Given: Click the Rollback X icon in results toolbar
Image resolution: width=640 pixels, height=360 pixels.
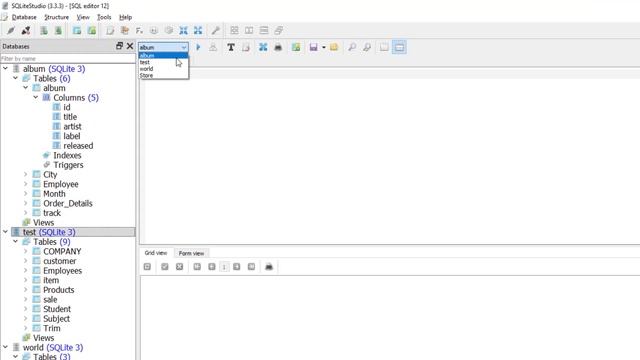Looking at the screenshot, I should click(180, 267).
